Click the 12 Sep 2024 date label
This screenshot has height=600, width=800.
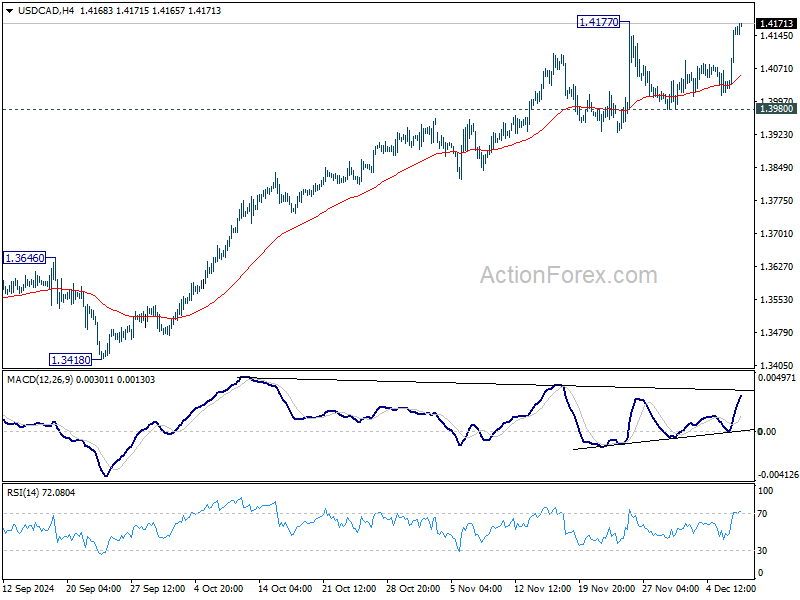[29, 589]
